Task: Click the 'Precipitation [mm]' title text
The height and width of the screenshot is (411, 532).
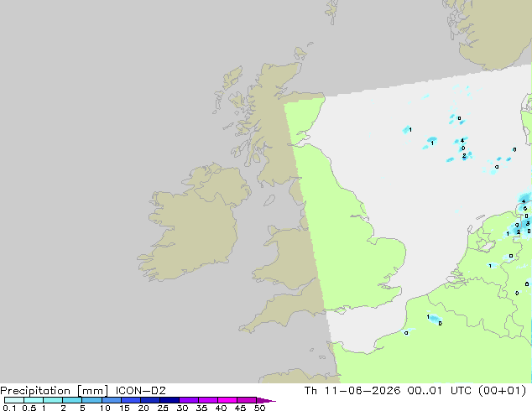Action: pyautogui.click(x=55, y=391)
